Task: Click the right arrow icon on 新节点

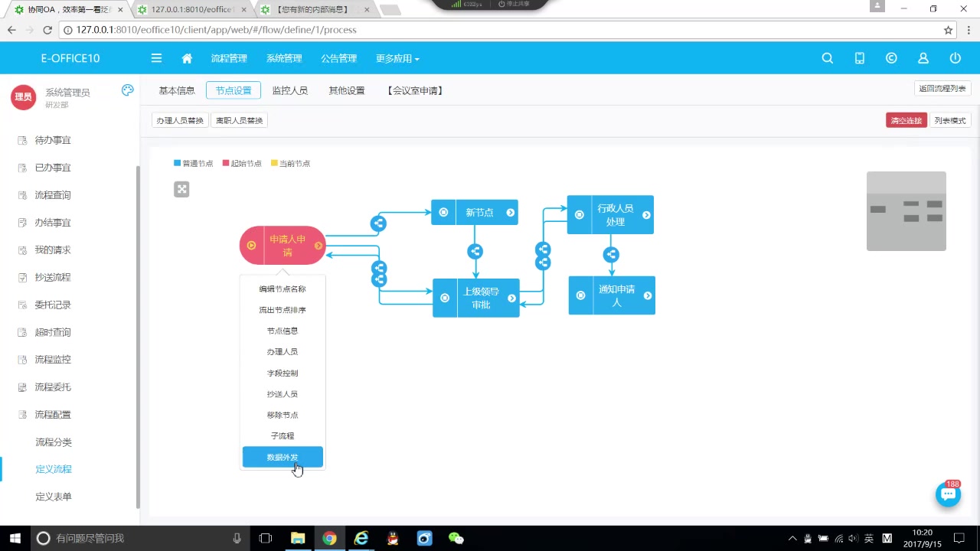Action: coord(511,213)
